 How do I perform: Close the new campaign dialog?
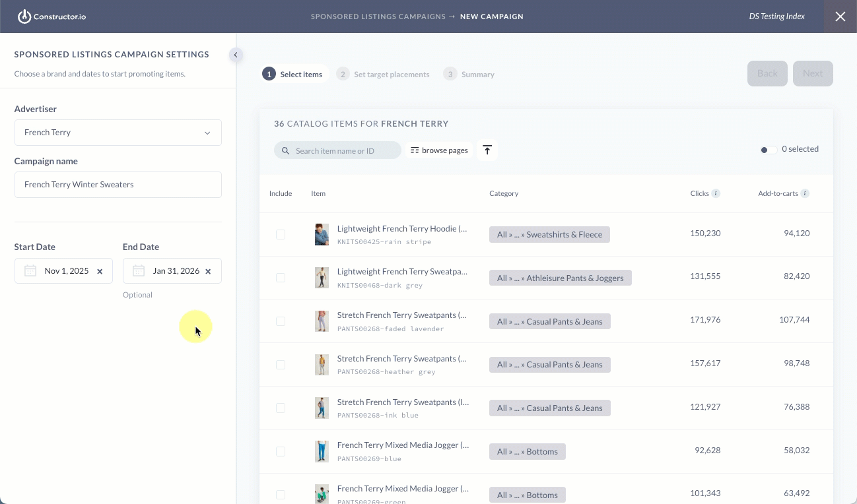click(840, 16)
